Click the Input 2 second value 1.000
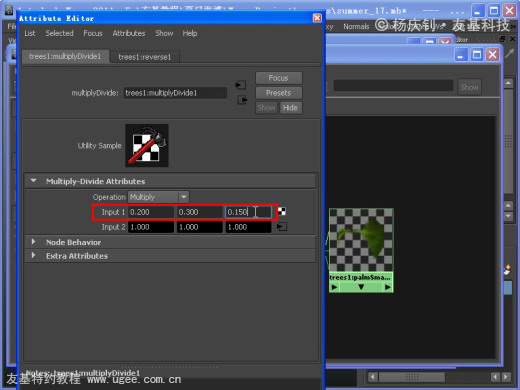The width and height of the screenshot is (520, 390). (x=199, y=227)
